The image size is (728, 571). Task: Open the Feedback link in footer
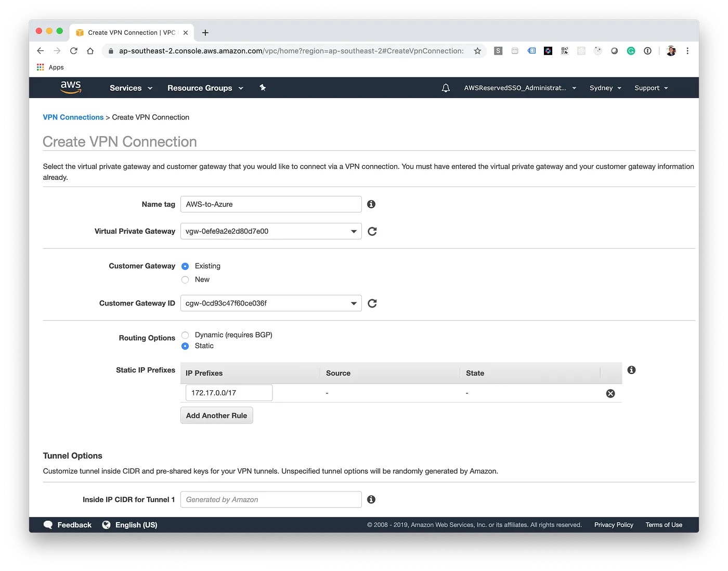[74, 525]
